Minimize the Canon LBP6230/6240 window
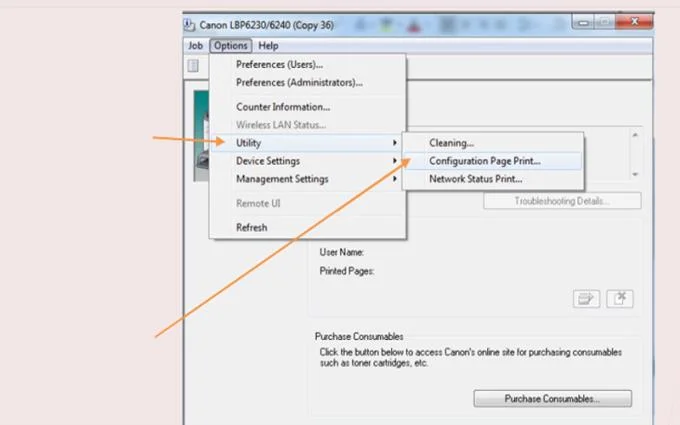 pyautogui.click(x=583, y=22)
